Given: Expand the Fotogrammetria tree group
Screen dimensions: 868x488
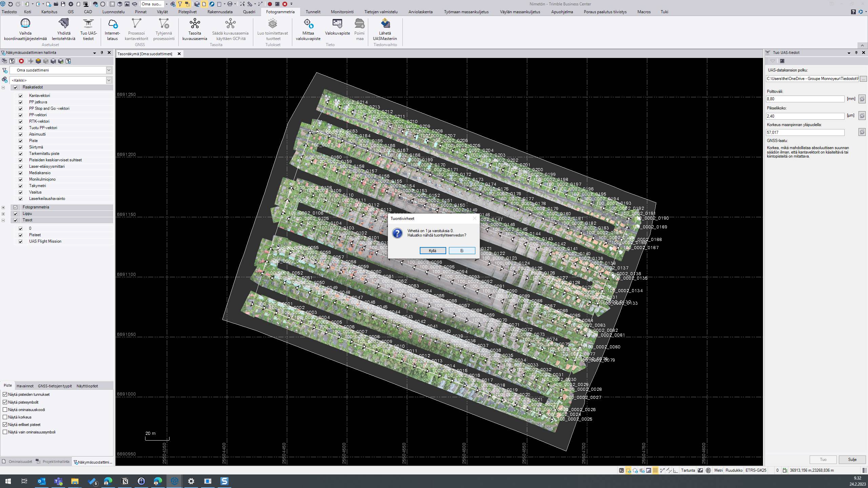Looking at the screenshot, I should (3, 207).
